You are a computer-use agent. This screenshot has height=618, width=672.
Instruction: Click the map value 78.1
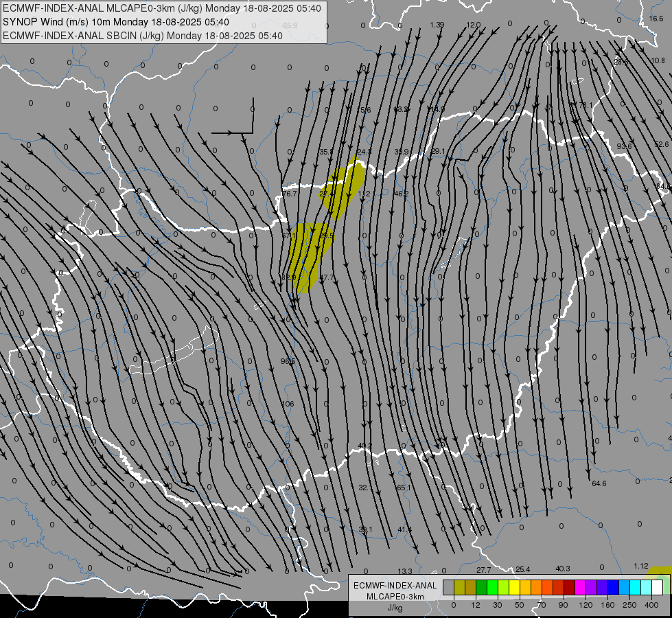pyautogui.click(x=586, y=105)
